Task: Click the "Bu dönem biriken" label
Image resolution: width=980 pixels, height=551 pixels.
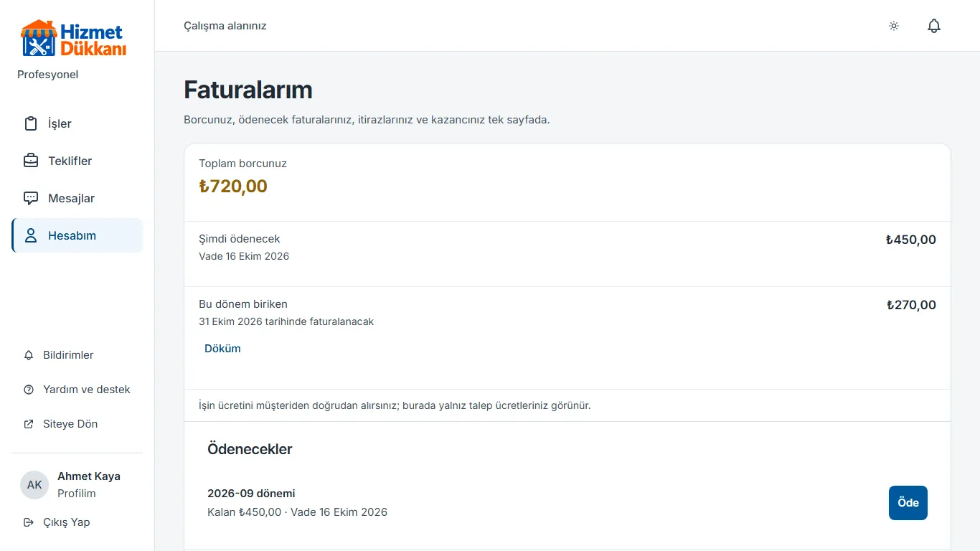Action: pos(243,304)
